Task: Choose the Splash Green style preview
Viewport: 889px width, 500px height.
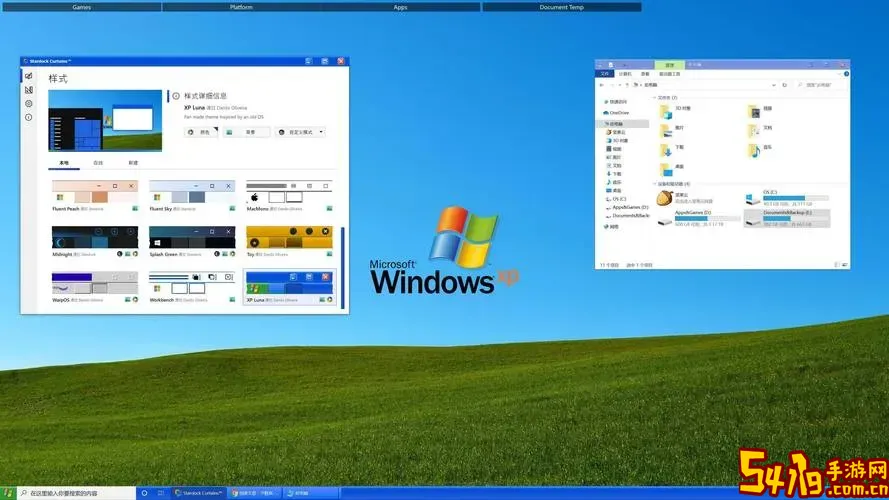Action: click(x=192, y=237)
